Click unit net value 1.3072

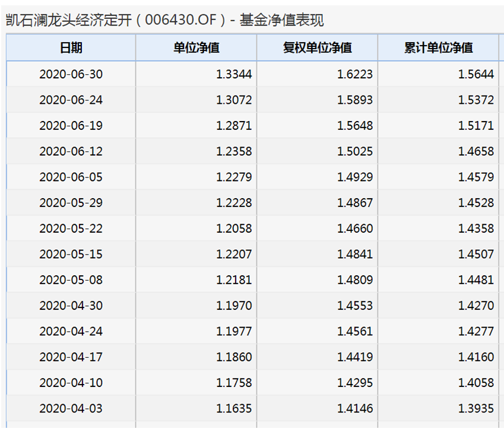click(234, 100)
